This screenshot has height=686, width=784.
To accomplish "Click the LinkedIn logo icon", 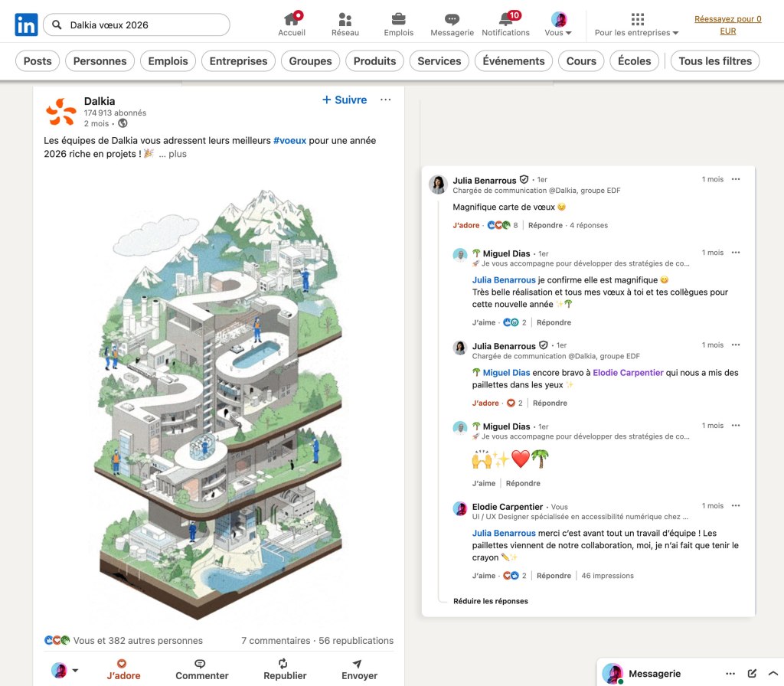I will [26, 24].
